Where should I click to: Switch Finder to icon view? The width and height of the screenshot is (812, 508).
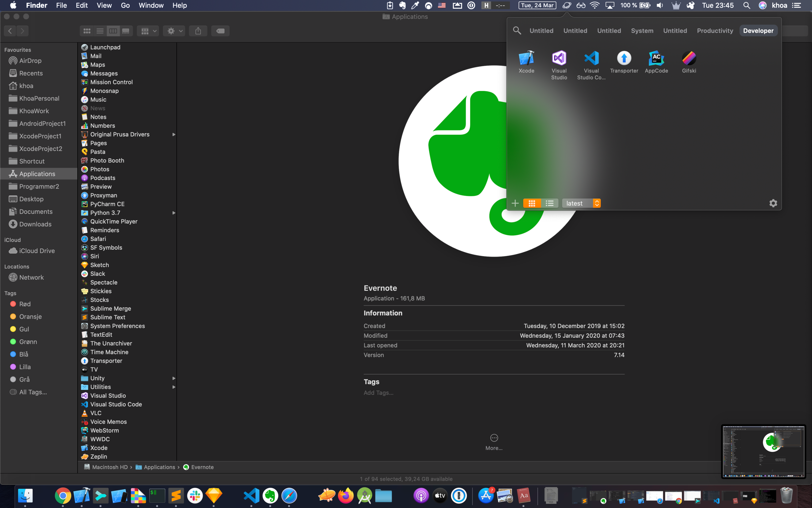tap(87, 31)
